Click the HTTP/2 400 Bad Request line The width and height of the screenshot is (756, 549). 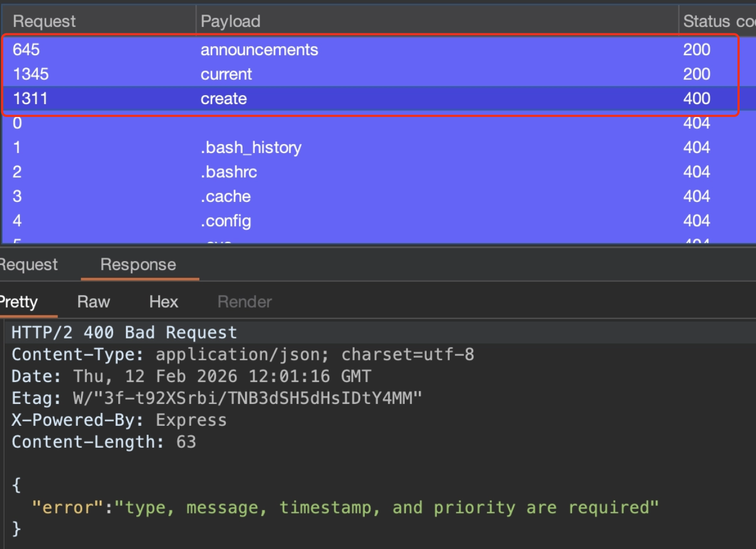tap(124, 333)
